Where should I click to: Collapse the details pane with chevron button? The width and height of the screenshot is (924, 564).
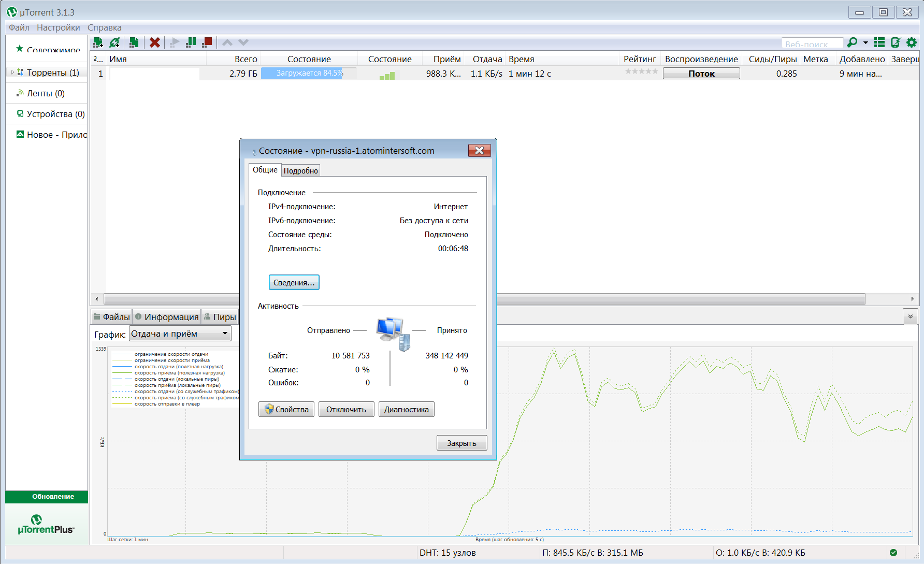pos(910,316)
